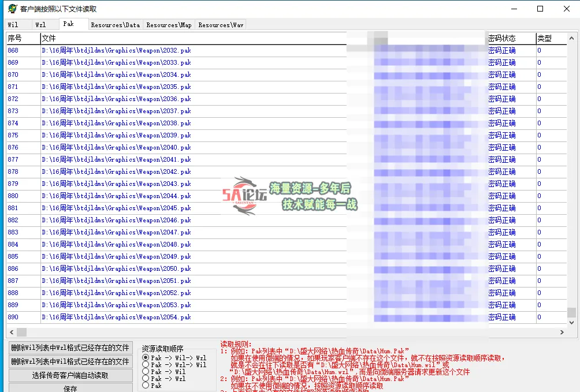Open the Resources\Map tab
The image size is (580, 392).
coord(169,25)
